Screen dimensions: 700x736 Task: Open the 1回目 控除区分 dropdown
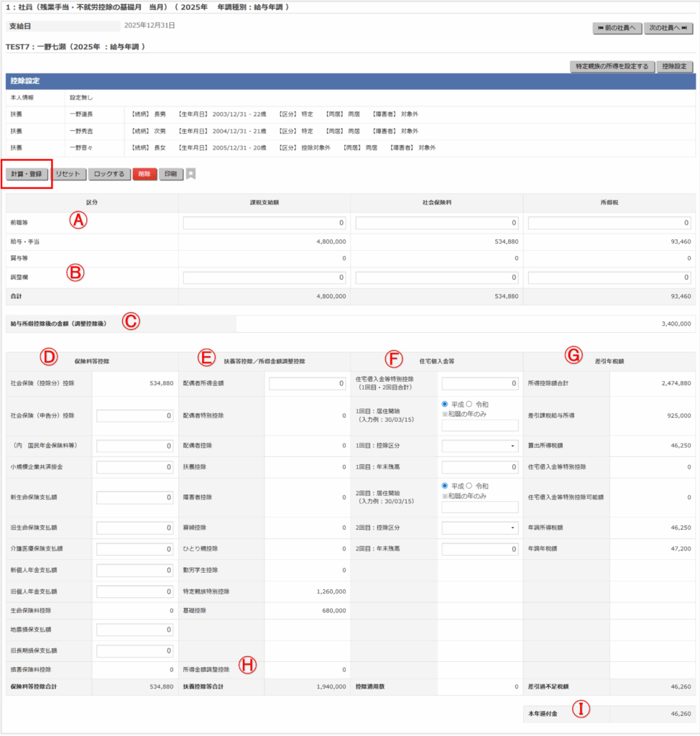coord(480,446)
